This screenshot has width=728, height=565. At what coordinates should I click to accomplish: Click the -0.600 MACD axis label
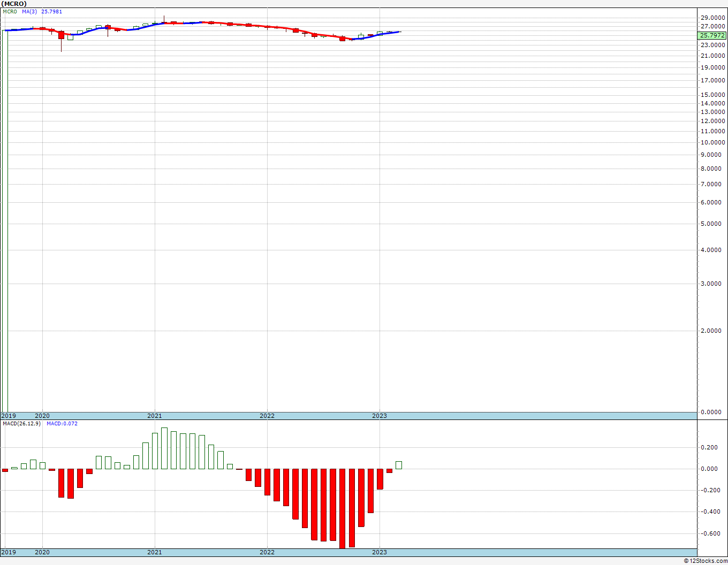tap(711, 533)
